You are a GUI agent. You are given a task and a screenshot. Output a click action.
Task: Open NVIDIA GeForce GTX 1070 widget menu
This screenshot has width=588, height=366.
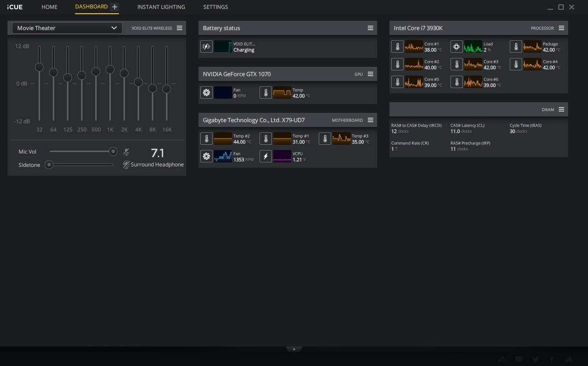370,74
